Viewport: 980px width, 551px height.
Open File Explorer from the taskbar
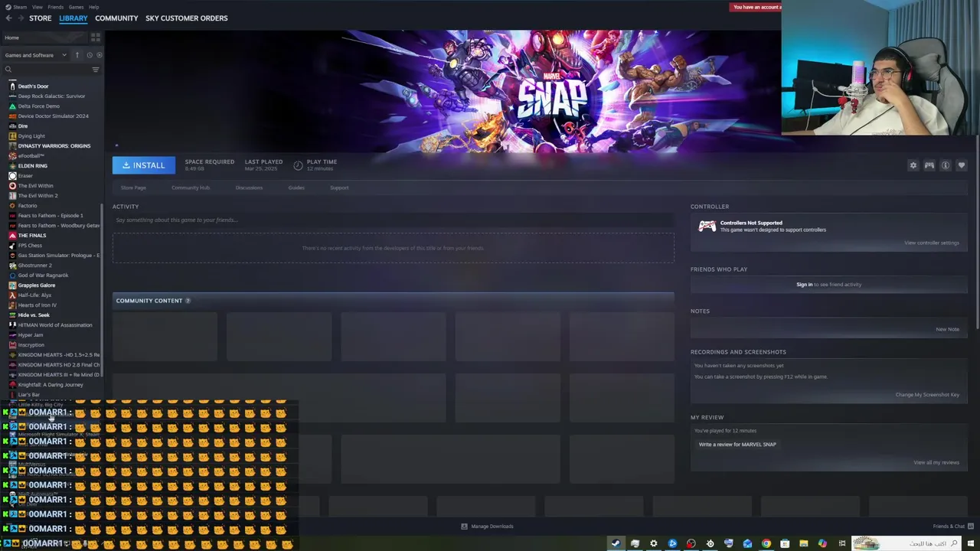pos(803,543)
